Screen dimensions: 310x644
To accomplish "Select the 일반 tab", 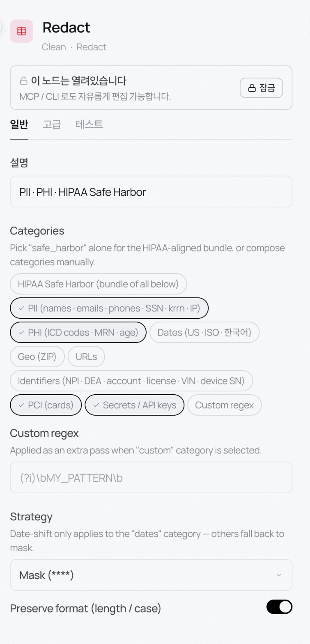I will [19, 124].
